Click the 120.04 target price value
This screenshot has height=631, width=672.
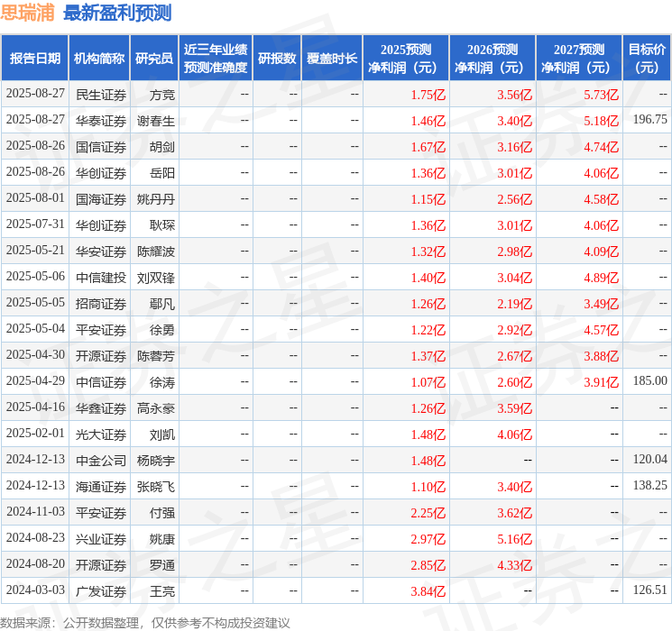(x=650, y=459)
